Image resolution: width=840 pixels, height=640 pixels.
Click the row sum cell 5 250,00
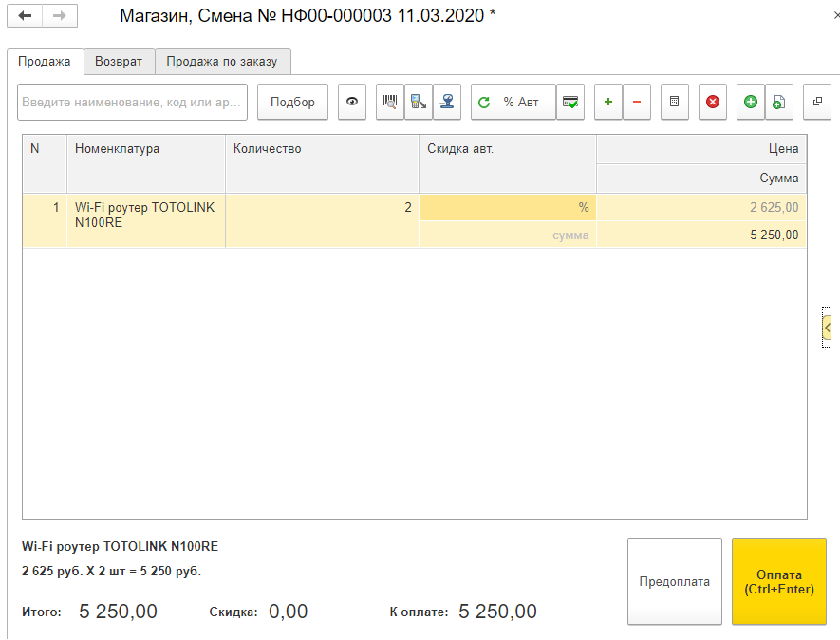(x=701, y=235)
